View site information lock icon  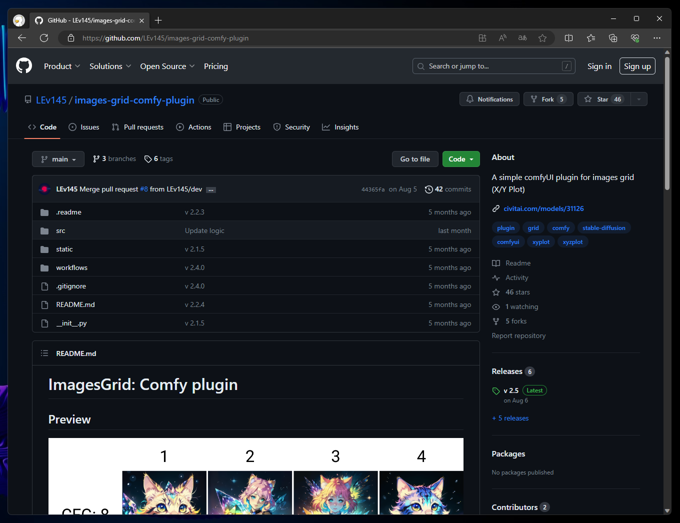[x=71, y=38]
